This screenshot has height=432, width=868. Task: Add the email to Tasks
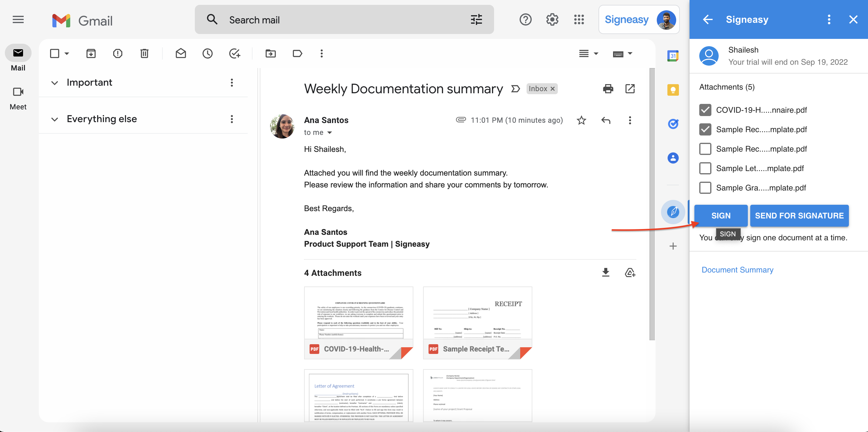(235, 53)
